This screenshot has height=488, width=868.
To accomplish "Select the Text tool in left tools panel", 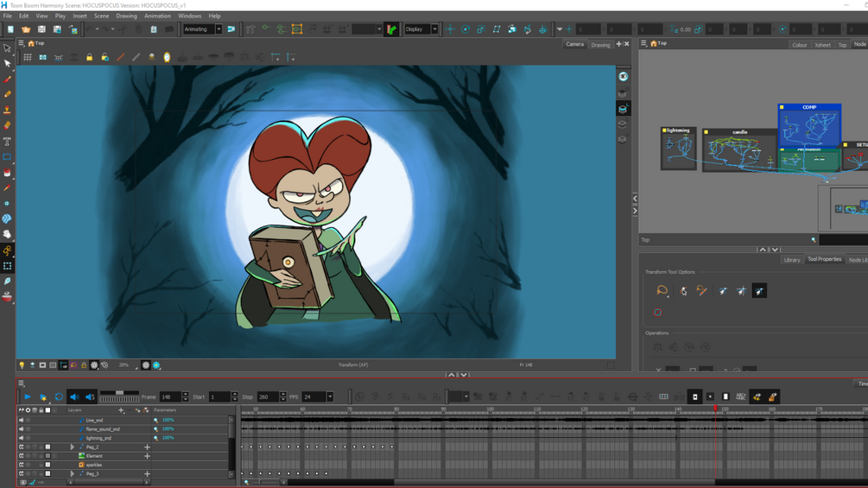I will (7, 141).
